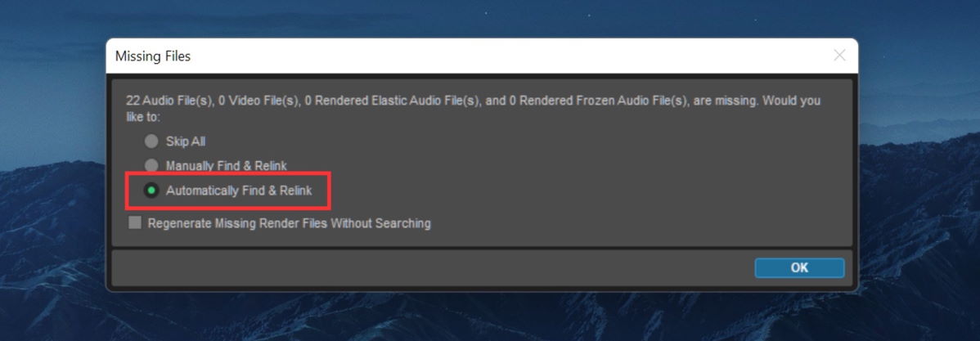Viewport: 980px width, 341px height.
Task: Click the Missing Files title bar text
Action: coord(153,56)
